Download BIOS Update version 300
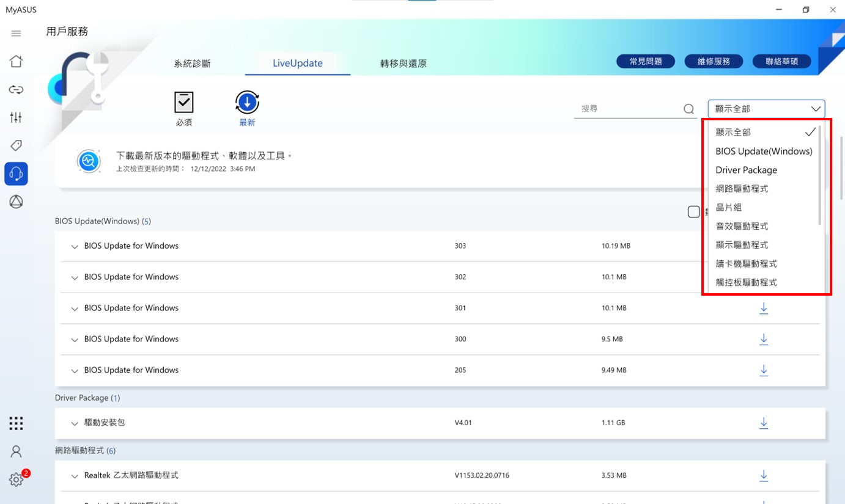 (764, 339)
